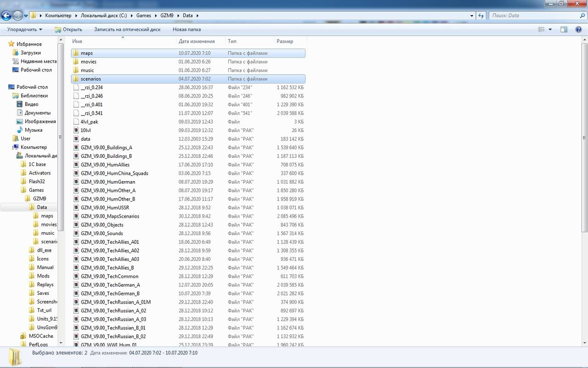Select the 'scenarios' folder icon in file list
This screenshot has width=588, height=368.
tap(76, 79)
